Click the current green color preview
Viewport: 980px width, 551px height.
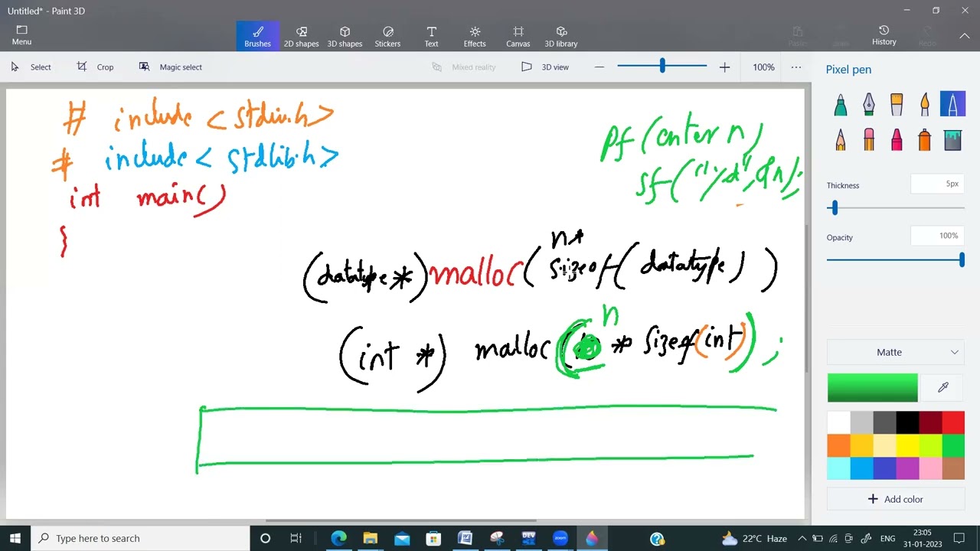click(872, 388)
